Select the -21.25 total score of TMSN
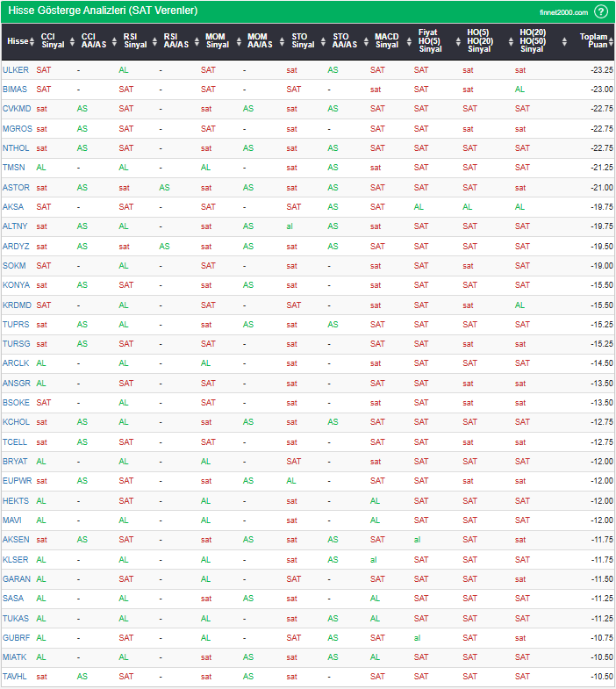 coord(601,168)
